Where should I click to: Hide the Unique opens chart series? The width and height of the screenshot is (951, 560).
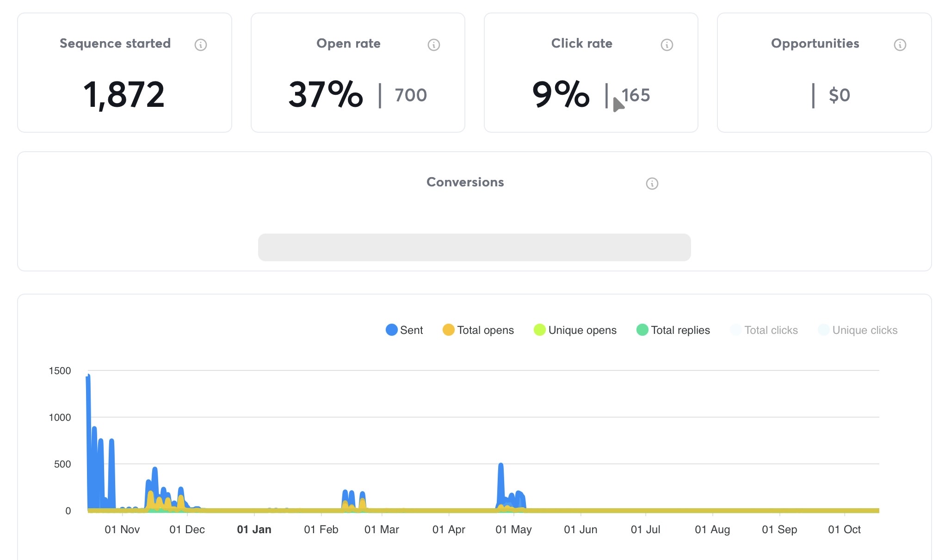tap(582, 330)
